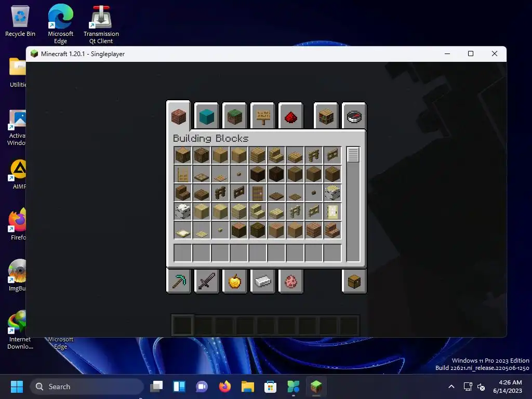Open Functional Blocks sign tab

point(262,116)
